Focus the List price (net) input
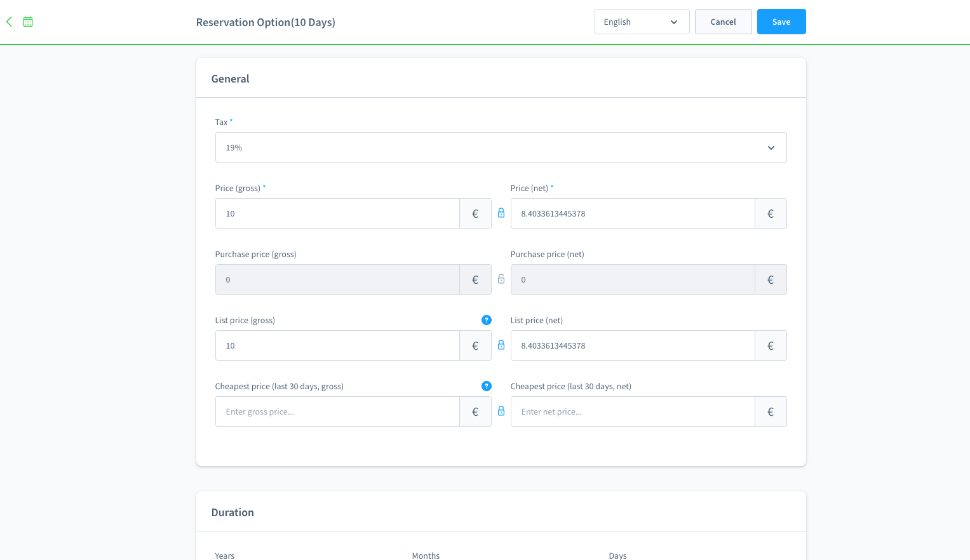The image size is (970, 560). tap(633, 345)
